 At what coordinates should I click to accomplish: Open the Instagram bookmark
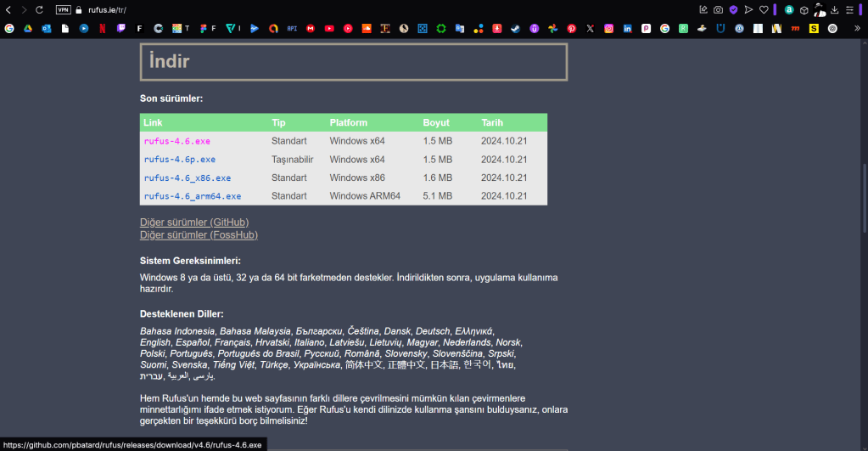(x=608, y=28)
